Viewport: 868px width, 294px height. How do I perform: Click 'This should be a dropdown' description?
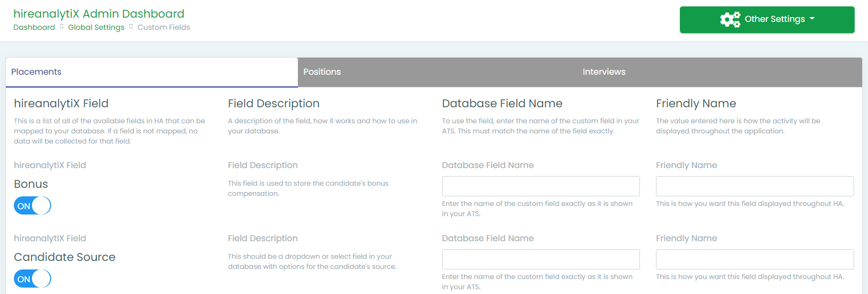point(312,261)
